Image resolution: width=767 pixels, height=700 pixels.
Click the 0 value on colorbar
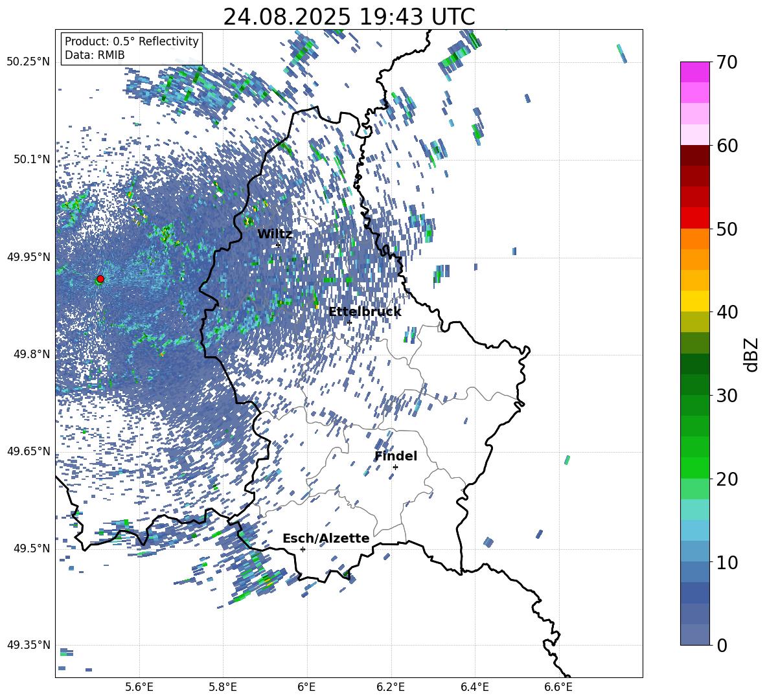click(722, 646)
